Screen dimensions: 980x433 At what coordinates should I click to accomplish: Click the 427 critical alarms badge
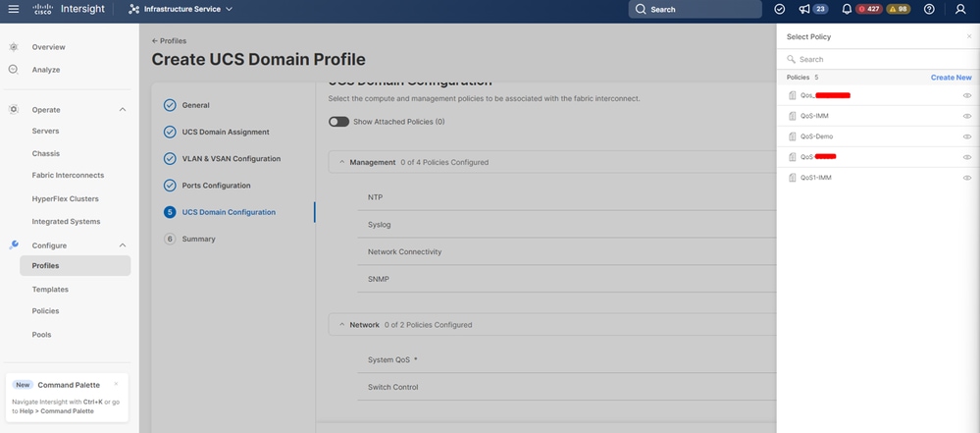[869, 9]
